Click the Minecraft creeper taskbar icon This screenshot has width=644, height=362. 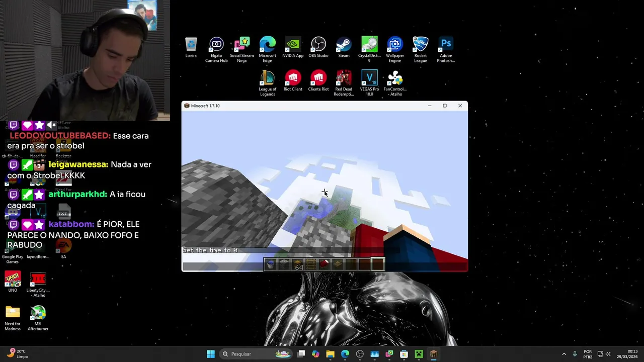tap(419, 354)
